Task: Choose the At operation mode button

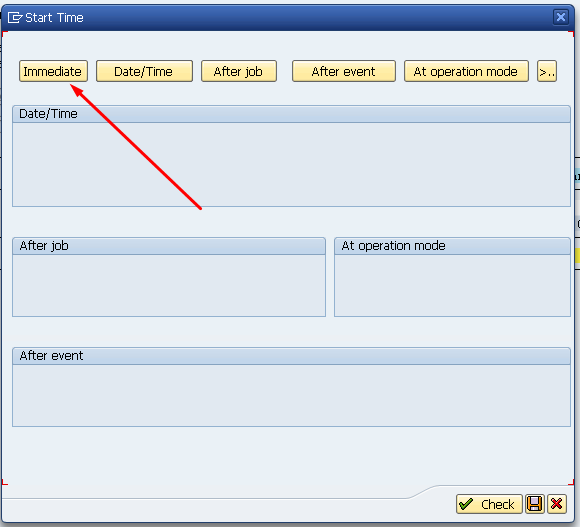Action: pyautogui.click(x=466, y=71)
